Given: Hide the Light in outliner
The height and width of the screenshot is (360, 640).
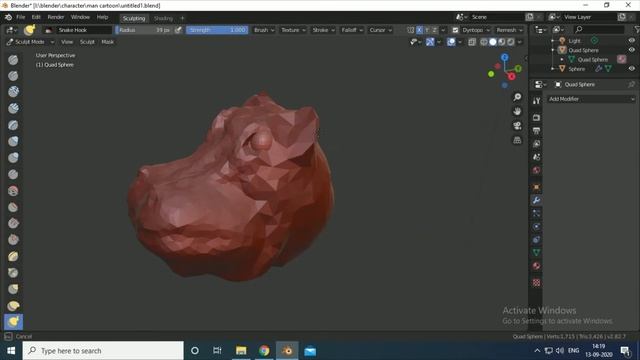Looking at the screenshot, I should (631, 40).
